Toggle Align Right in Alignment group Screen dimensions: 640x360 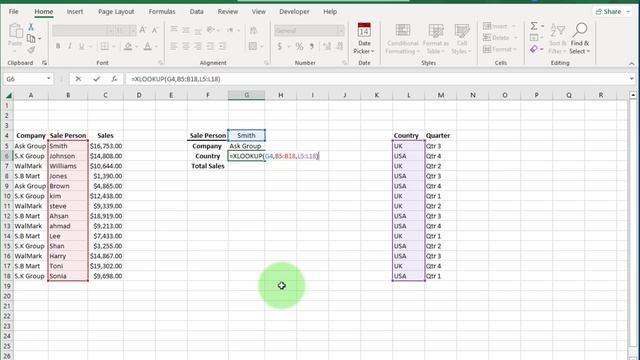[198, 46]
